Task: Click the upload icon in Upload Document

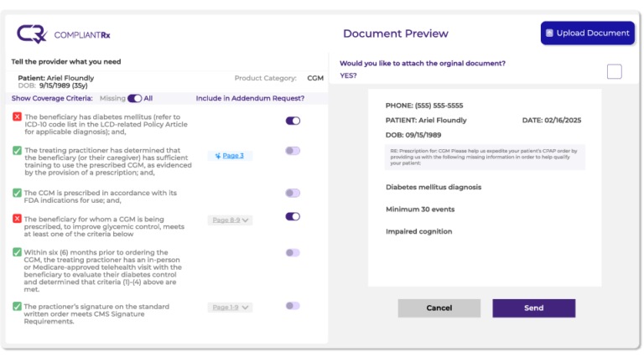Action: point(550,34)
